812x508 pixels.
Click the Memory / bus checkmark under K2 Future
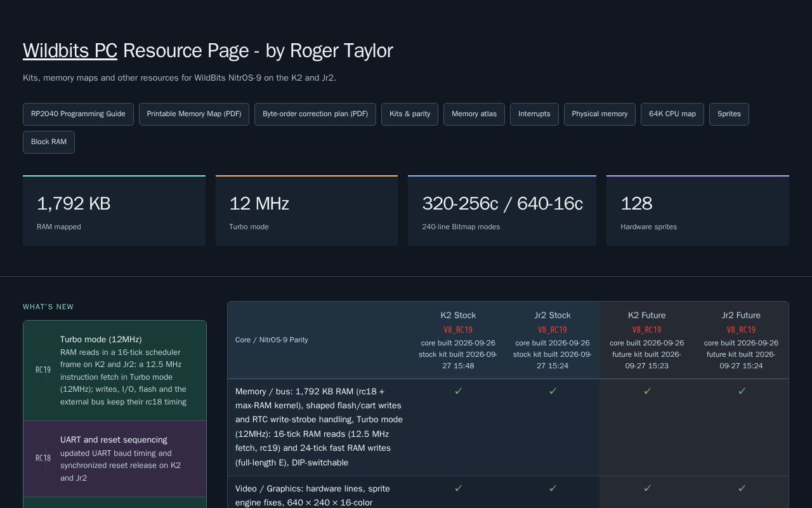(x=647, y=391)
